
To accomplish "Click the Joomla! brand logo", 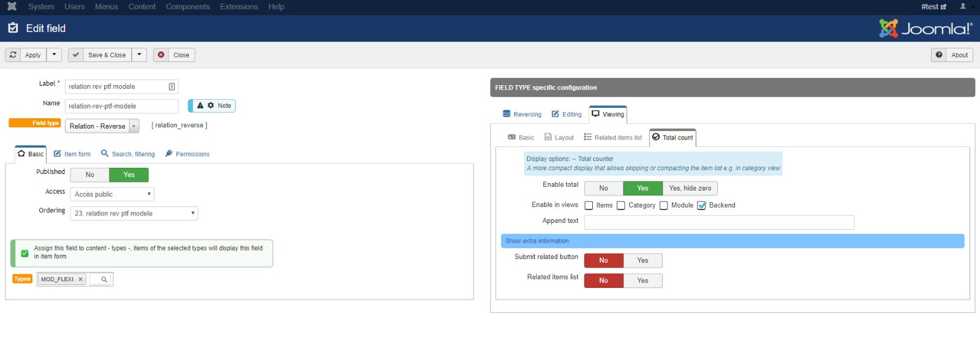I will 925,28.
